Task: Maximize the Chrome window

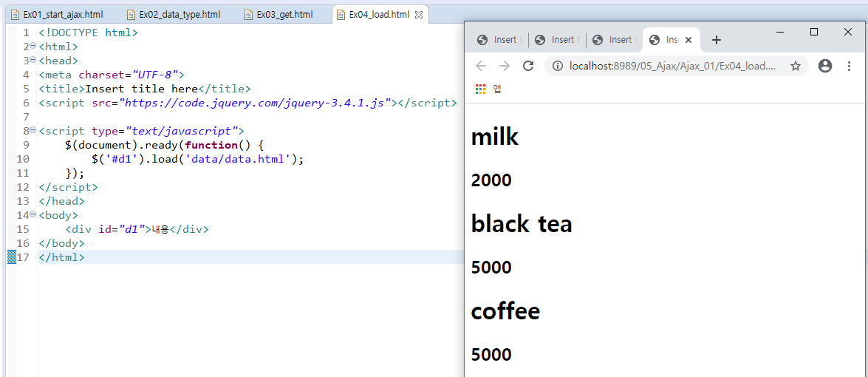Action: click(x=814, y=32)
